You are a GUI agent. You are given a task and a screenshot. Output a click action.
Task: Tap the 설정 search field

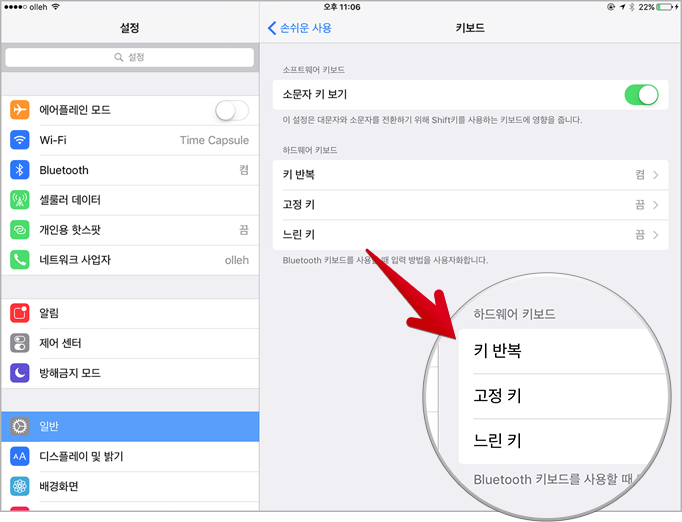[130, 57]
